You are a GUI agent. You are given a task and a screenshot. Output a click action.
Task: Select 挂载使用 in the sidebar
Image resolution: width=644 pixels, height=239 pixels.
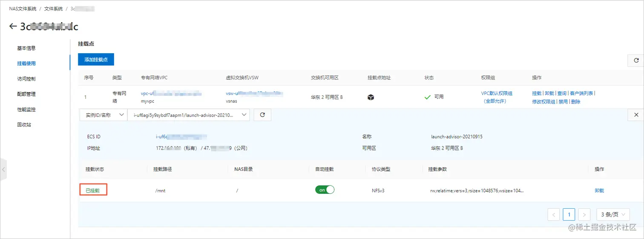pos(26,63)
